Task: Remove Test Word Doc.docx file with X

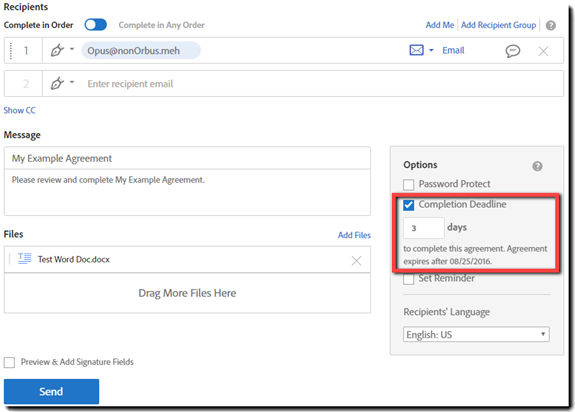Action: click(x=356, y=261)
